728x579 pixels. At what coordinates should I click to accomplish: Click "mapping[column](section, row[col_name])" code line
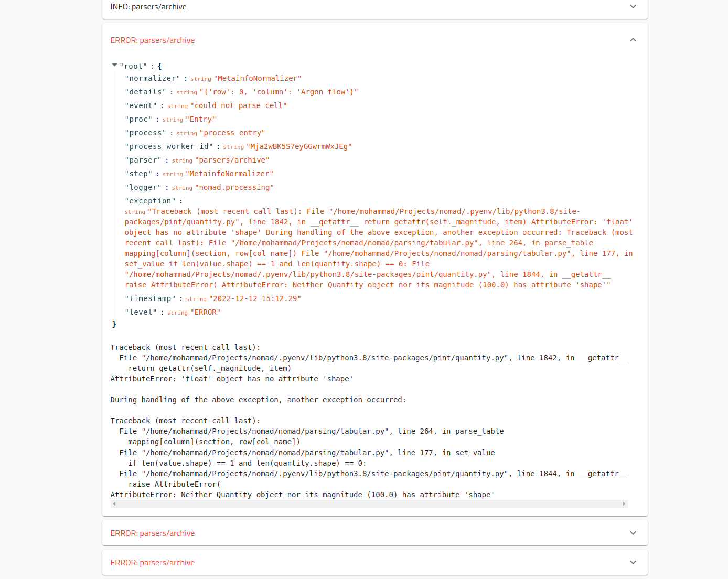(214, 442)
